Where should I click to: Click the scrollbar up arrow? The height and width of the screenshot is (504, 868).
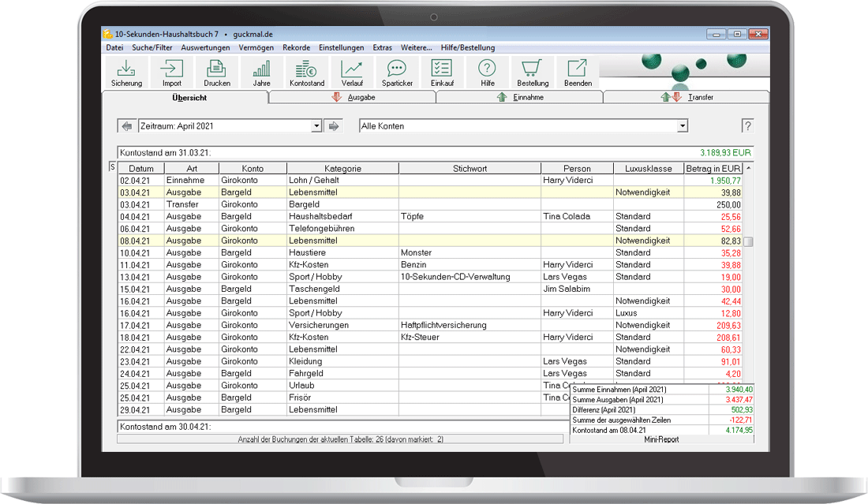pyautogui.click(x=748, y=168)
